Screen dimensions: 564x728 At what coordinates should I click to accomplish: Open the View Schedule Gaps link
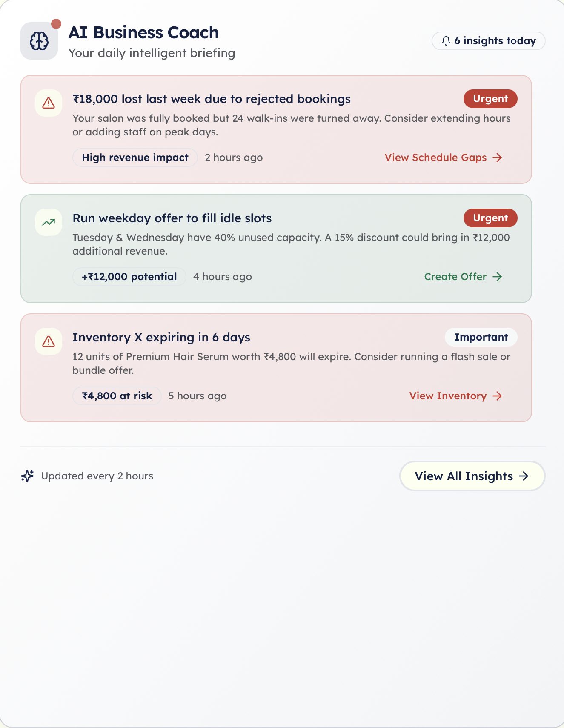pos(444,158)
